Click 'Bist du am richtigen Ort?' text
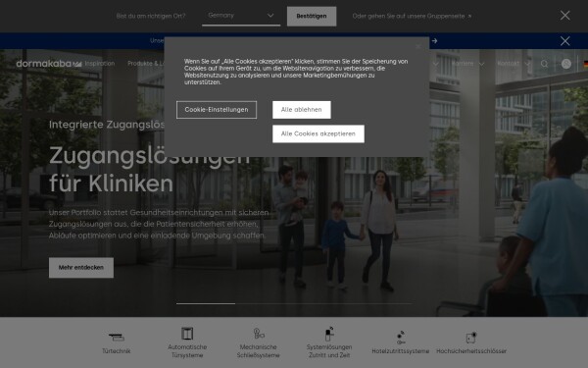The height and width of the screenshot is (368, 588). 151,16
